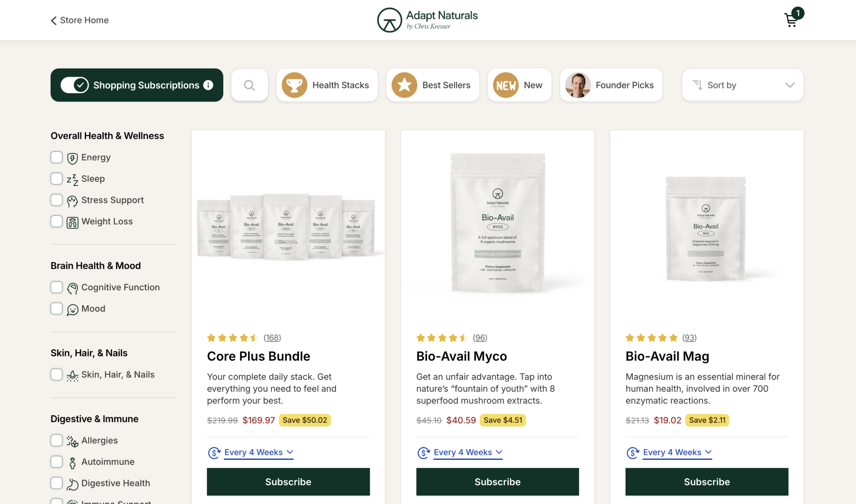Screen dimensions: 856x504
Task: Click the Founder Picks portrait icon
Action: click(x=578, y=85)
